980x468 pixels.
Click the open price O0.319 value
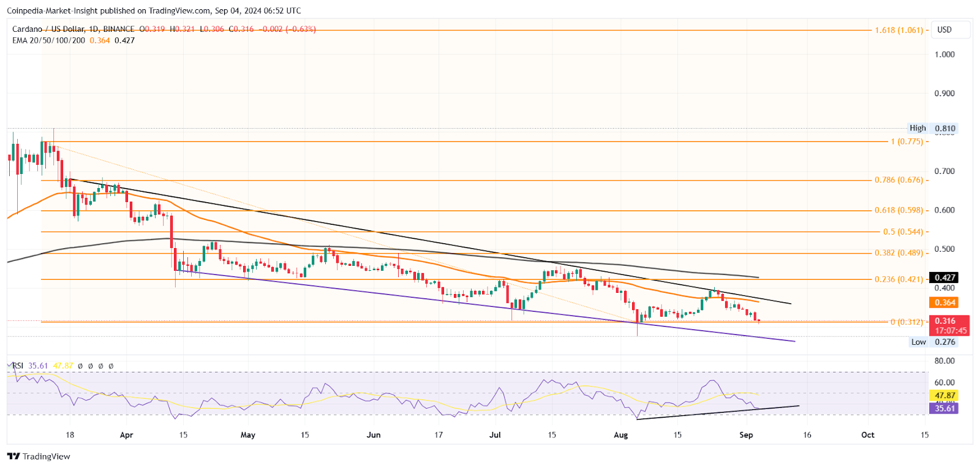[x=152, y=29]
